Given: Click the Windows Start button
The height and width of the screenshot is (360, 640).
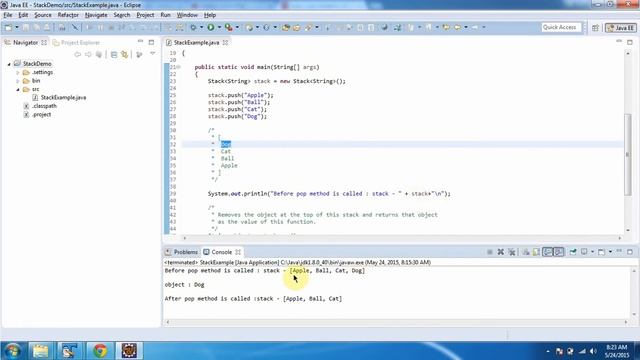Looking at the screenshot, I should coord(12,351).
